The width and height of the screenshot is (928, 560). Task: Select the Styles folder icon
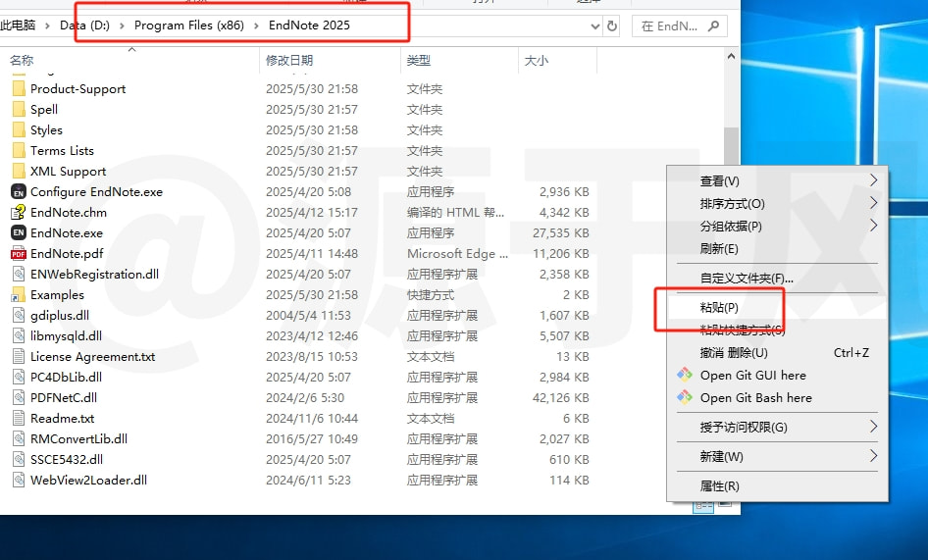tap(19, 130)
